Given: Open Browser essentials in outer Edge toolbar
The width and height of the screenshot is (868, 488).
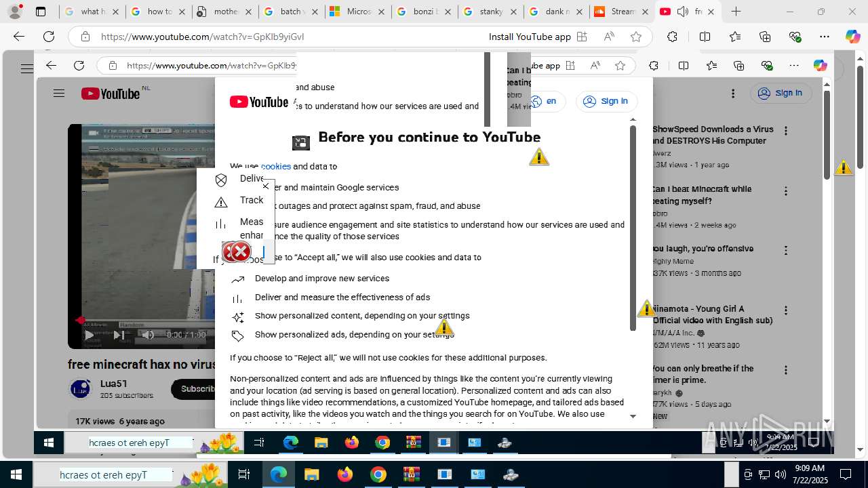Looking at the screenshot, I should click(x=795, y=37).
